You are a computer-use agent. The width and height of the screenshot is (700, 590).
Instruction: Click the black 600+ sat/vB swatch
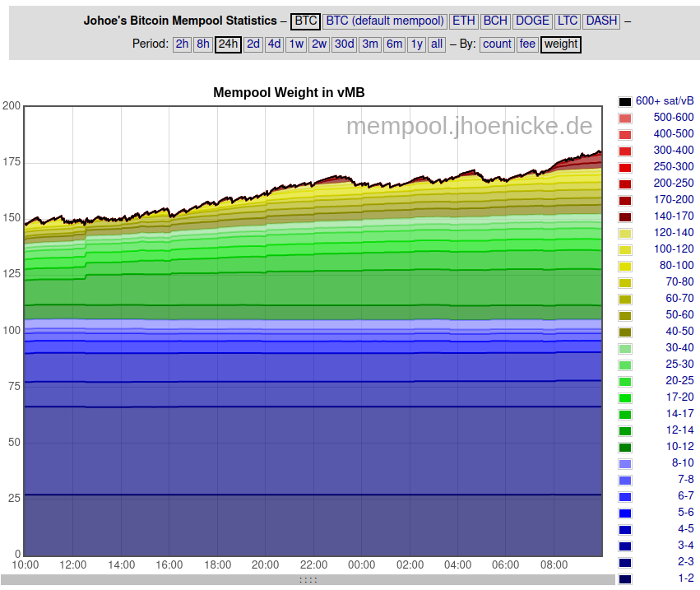pyautogui.click(x=625, y=101)
